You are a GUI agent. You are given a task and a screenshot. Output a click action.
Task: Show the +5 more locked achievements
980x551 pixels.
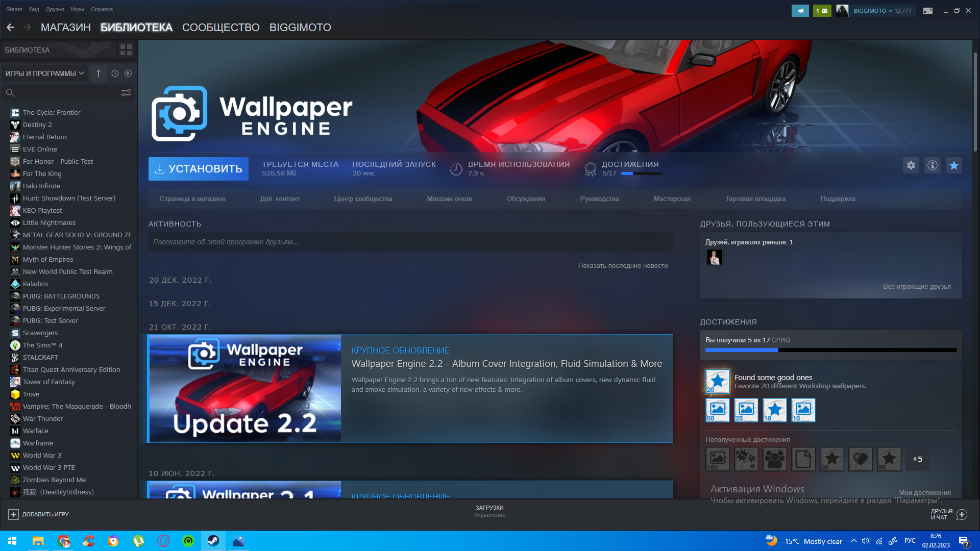pos(918,459)
